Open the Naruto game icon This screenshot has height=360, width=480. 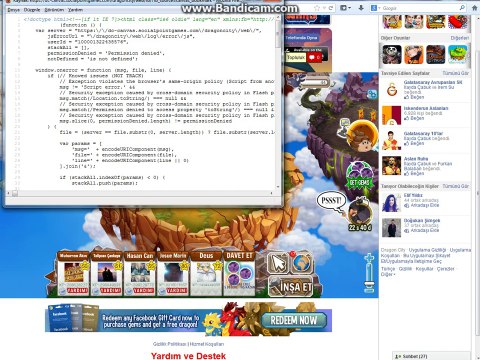click(414, 55)
